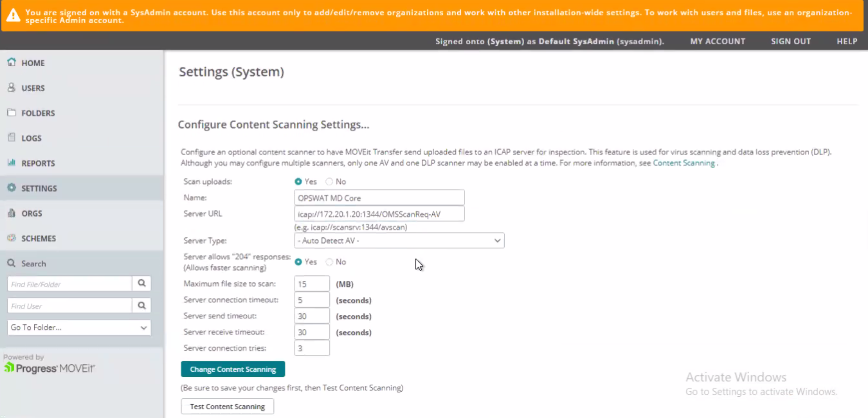Viewport: 868px width, 418px height.
Task: Open SETTINGS in the sidebar menu
Action: 82,188
